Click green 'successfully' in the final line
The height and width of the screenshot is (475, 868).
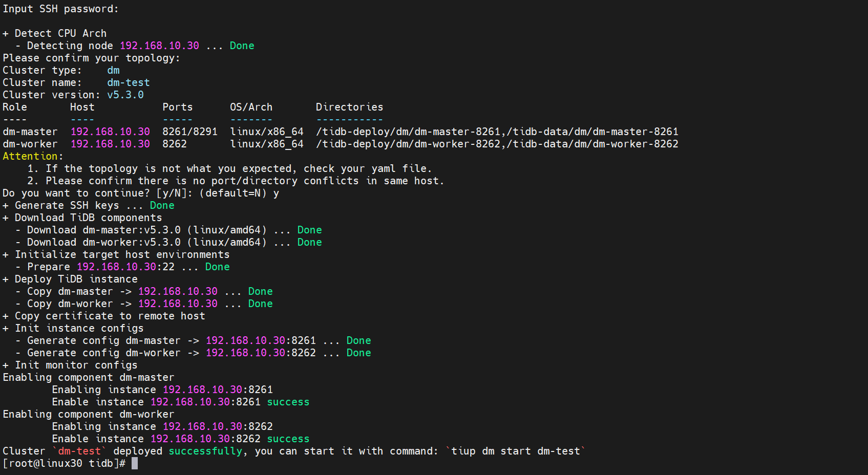205,451
